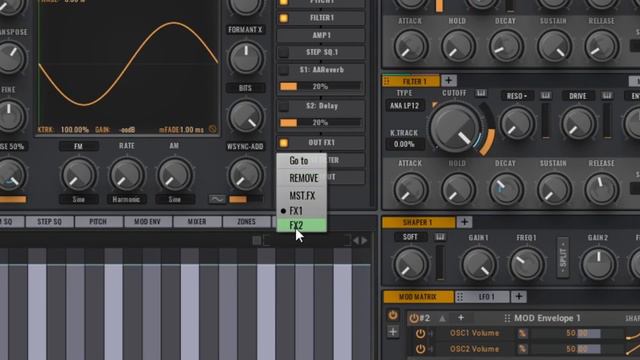Click the bars icon beside SOFT

click(x=440, y=237)
